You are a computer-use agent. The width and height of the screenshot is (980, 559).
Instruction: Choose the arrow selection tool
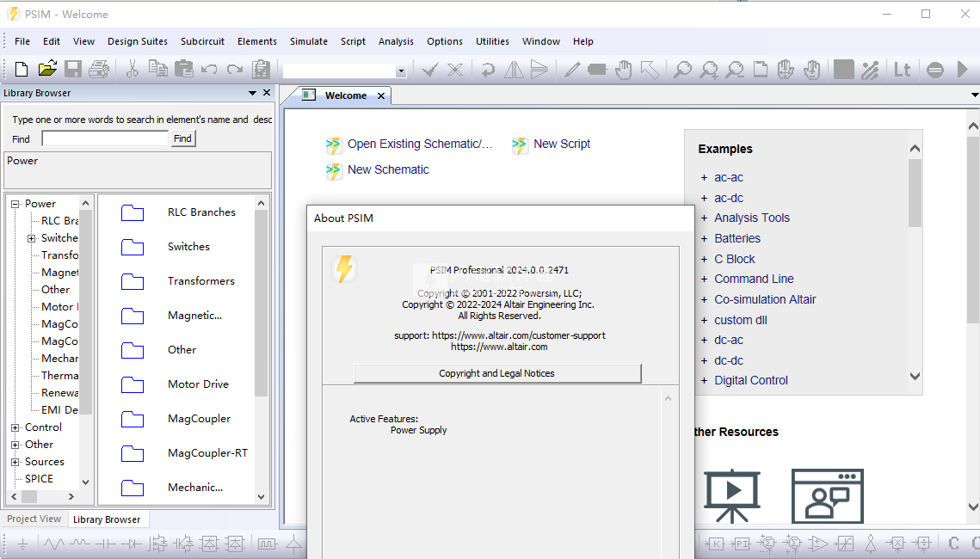pyautogui.click(x=650, y=70)
